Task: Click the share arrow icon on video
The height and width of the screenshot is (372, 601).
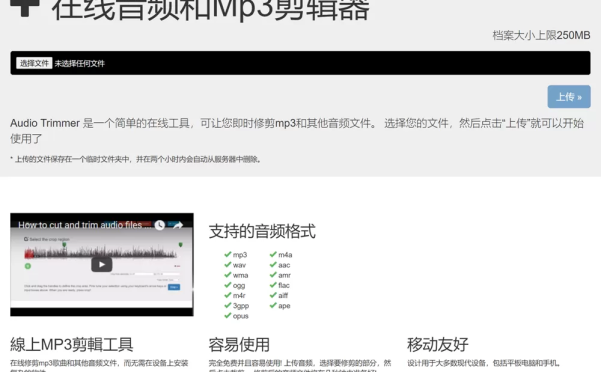Action: coord(177,225)
